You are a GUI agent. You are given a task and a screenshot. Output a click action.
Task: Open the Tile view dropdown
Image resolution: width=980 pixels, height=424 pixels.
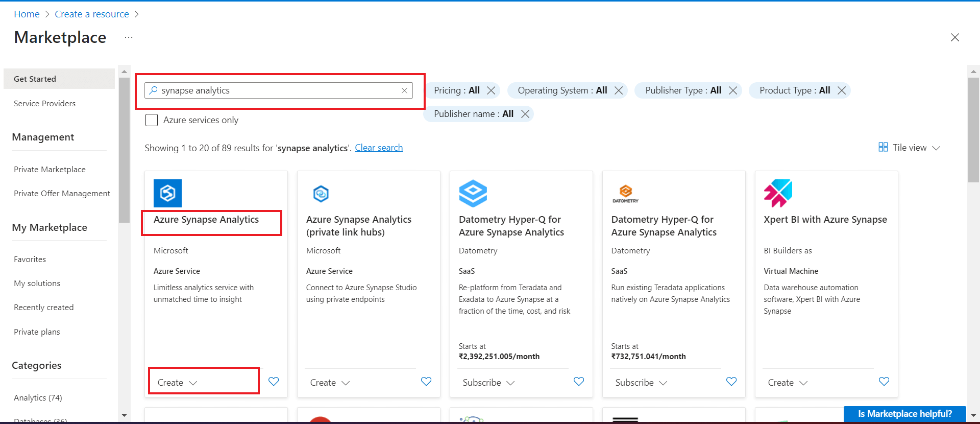pos(910,148)
